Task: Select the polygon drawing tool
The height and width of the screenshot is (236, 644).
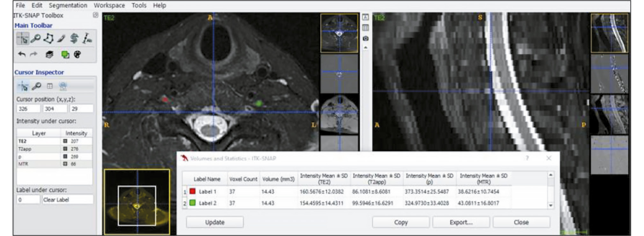Action: pos(48,39)
